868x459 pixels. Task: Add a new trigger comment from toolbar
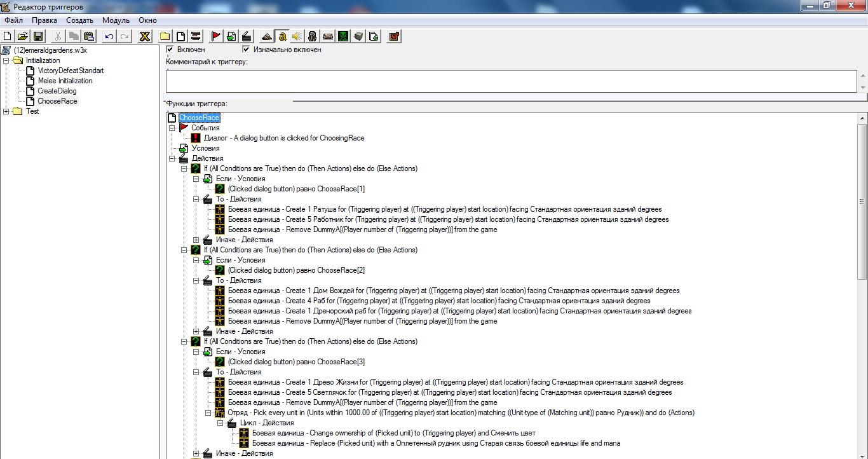coord(196,36)
